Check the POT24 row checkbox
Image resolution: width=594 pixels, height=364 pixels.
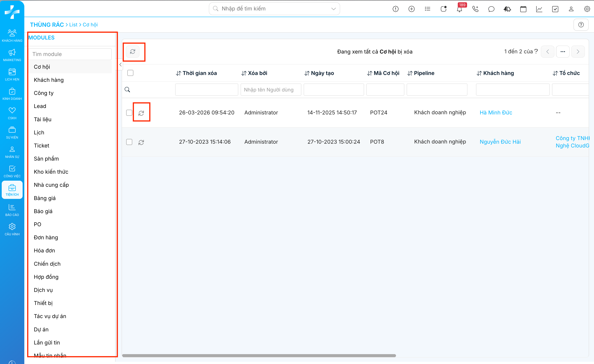(x=129, y=113)
